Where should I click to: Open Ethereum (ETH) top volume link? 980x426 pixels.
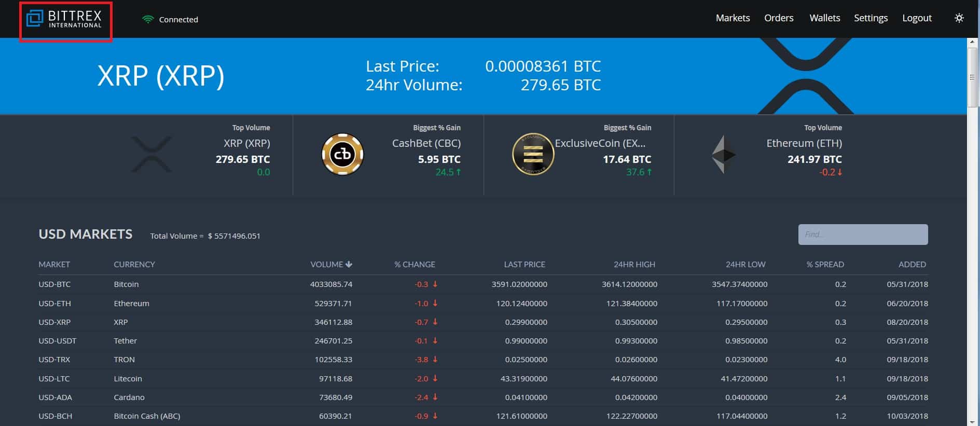pos(804,143)
